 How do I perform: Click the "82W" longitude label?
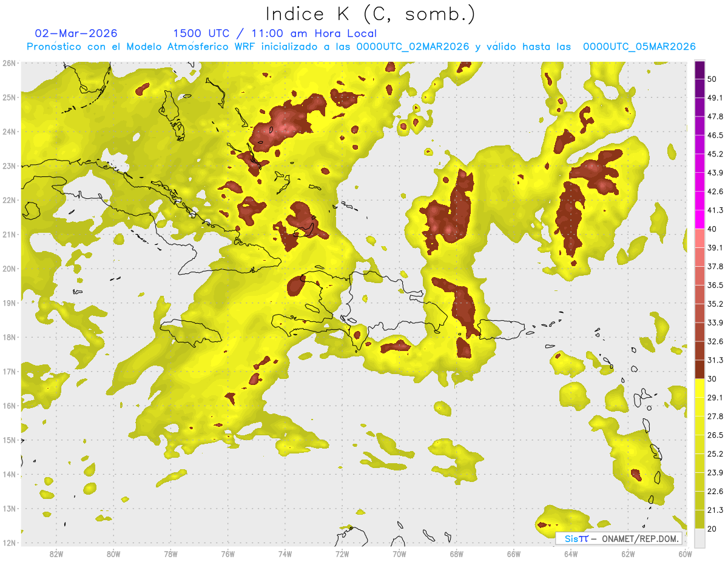coord(56,554)
